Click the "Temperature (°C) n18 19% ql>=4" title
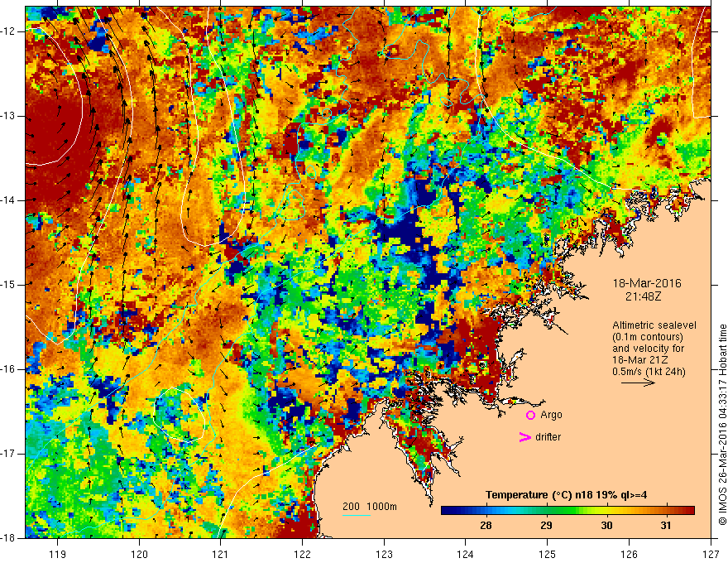 tap(566, 495)
